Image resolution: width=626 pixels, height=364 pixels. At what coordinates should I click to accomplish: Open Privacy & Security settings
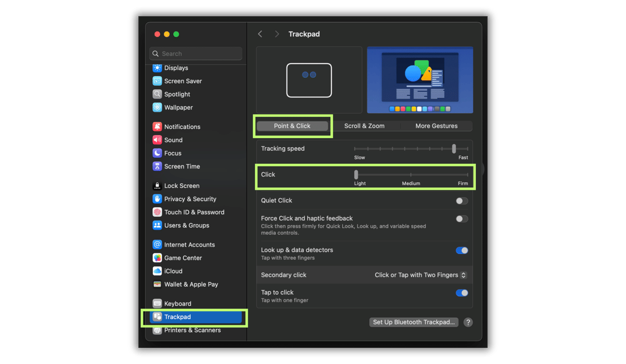point(190,199)
